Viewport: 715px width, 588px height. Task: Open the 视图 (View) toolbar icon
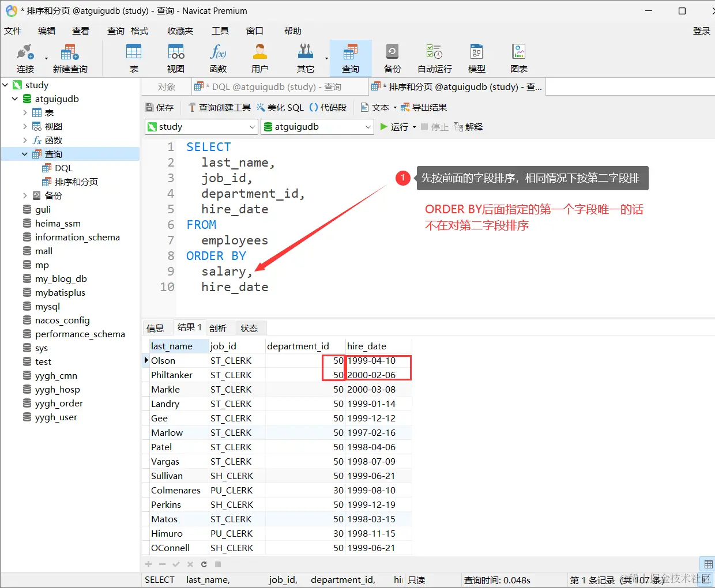pyautogui.click(x=176, y=59)
